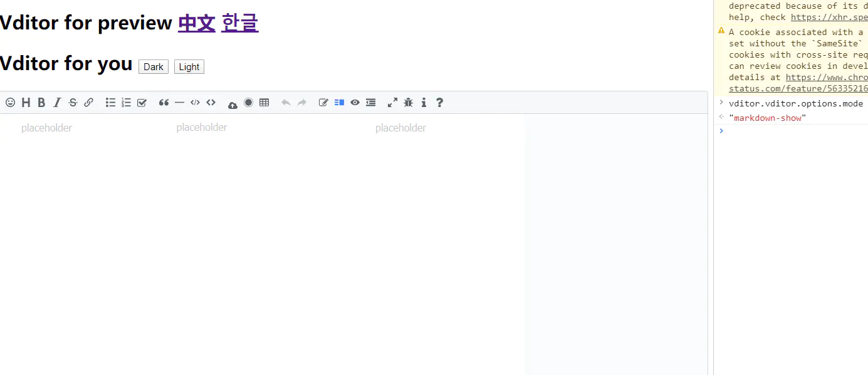Insert a heading with H icon
Image resolution: width=868 pixels, height=375 pixels.
[x=26, y=103]
